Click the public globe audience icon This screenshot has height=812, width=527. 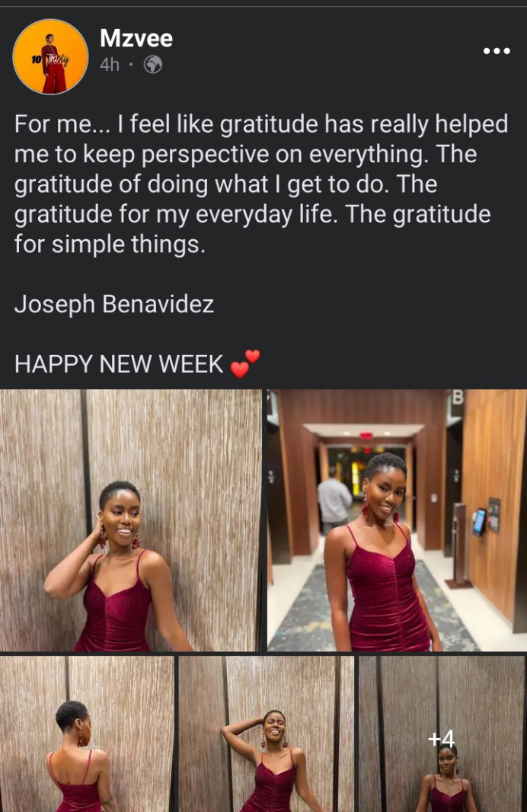(153, 65)
